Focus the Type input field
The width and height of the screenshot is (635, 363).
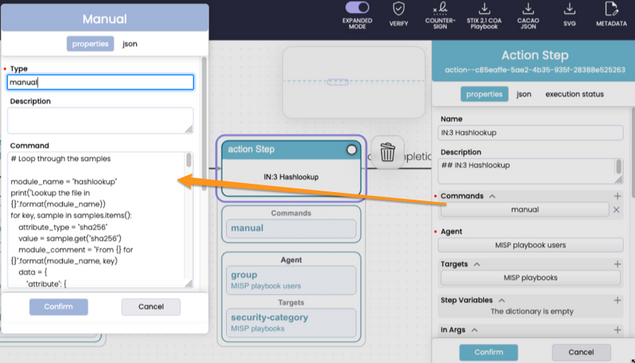point(100,82)
